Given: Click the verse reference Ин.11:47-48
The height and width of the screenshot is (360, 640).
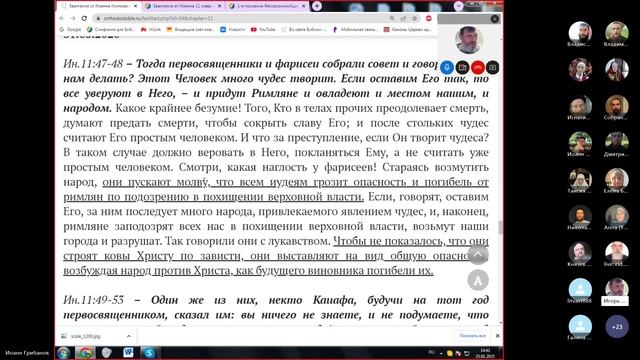Looking at the screenshot, I should [93, 64].
